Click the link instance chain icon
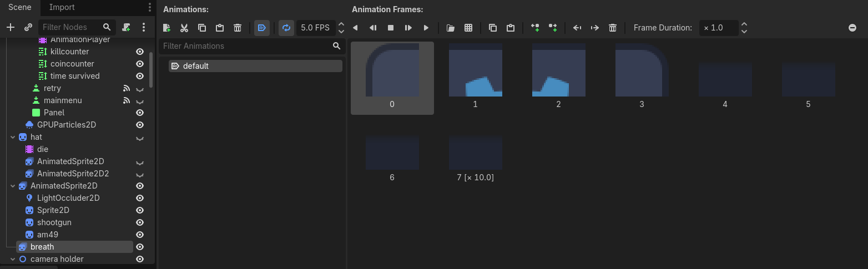Image resolution: width=868 pixels, height=269 pixels. point(28,27)
